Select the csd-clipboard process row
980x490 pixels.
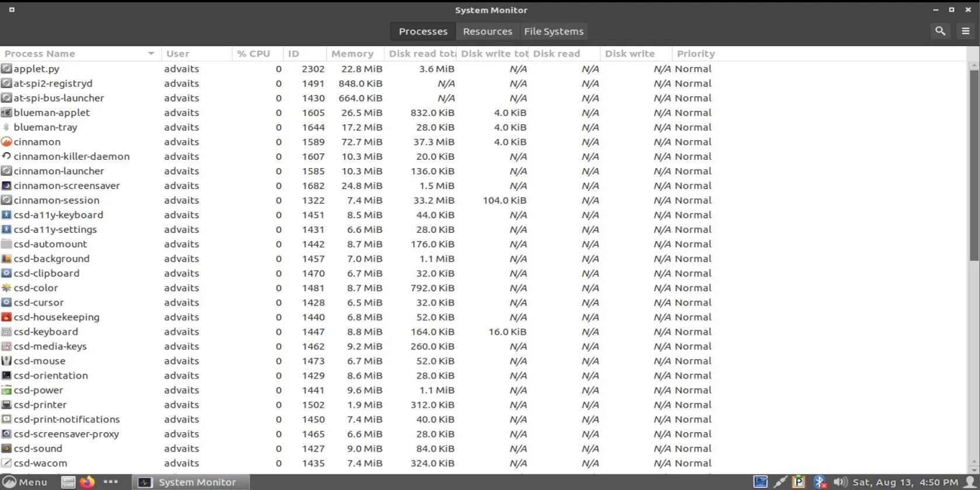483,273
